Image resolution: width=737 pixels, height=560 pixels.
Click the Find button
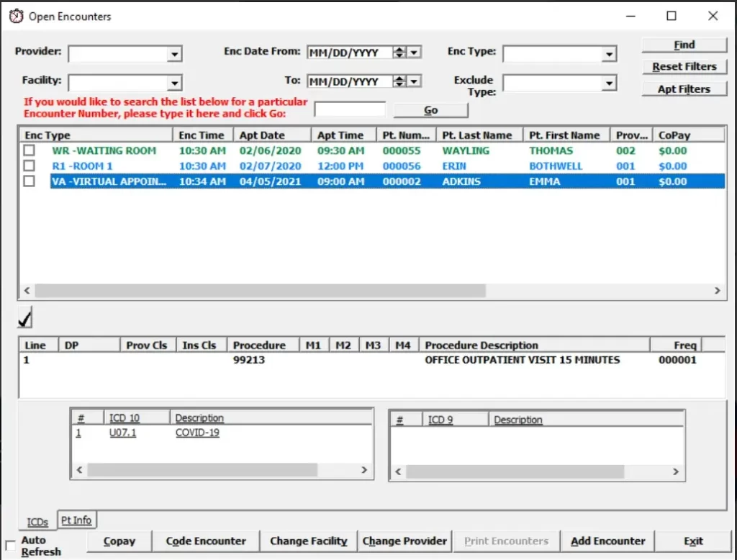[683, 45]
